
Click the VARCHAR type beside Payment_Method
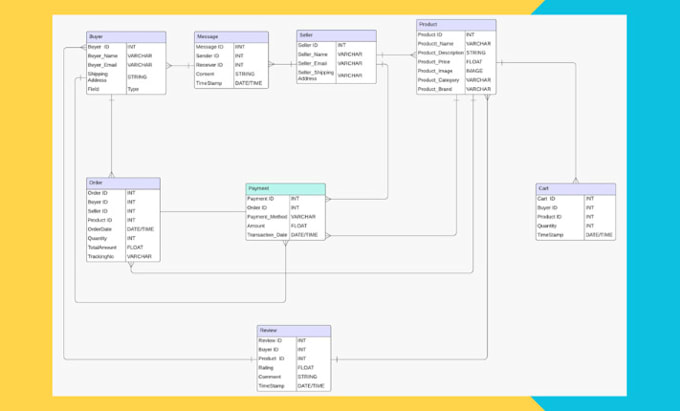click(x=303, y=217)
